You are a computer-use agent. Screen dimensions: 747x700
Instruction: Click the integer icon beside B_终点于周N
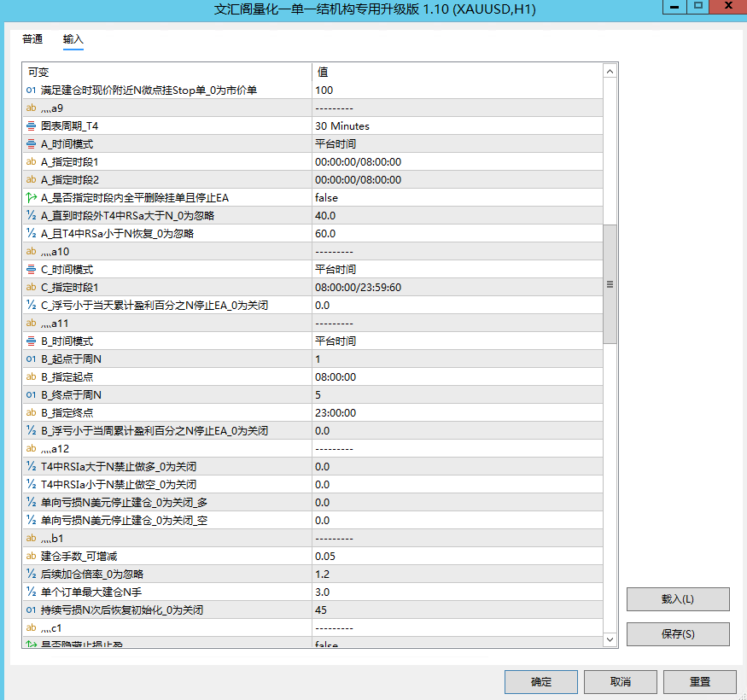coord(31,395)
